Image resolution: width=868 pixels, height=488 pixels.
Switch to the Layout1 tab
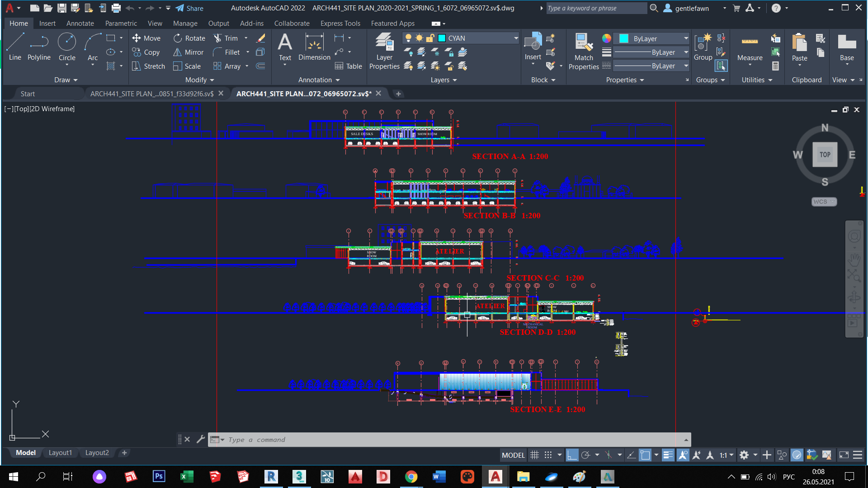[x=60, y=453]
